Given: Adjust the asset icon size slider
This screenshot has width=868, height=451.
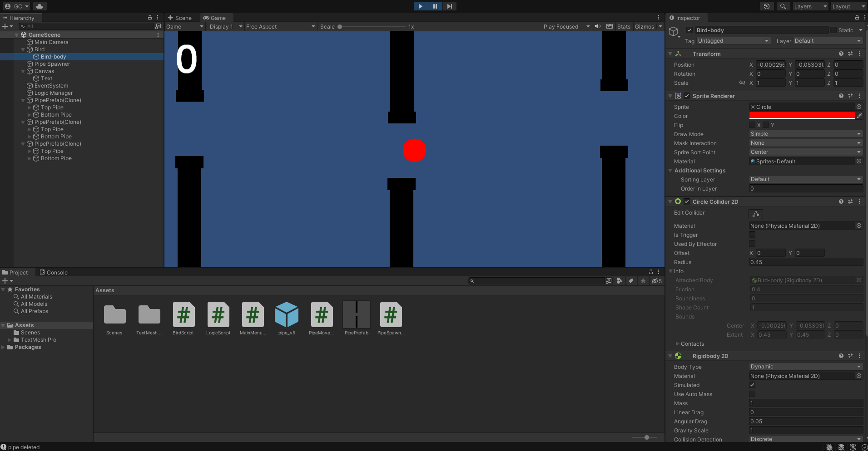Looking at the screenshot, I should point(645,437).
